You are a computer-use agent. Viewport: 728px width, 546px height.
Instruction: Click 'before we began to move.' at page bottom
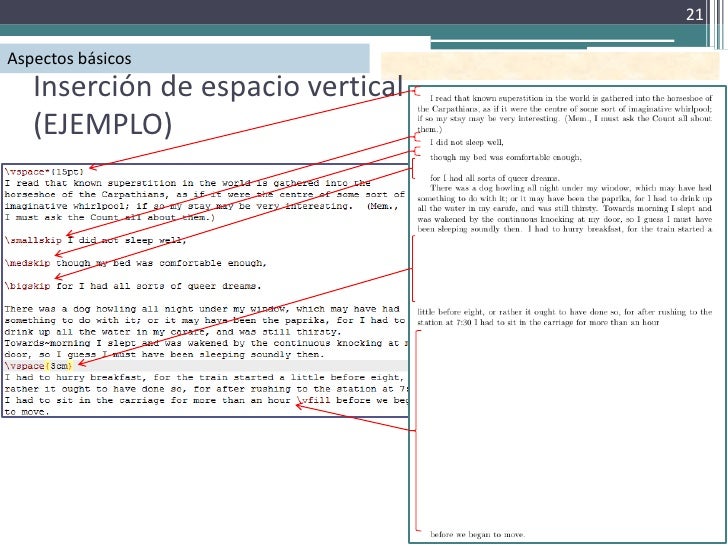tap(478, 534)
